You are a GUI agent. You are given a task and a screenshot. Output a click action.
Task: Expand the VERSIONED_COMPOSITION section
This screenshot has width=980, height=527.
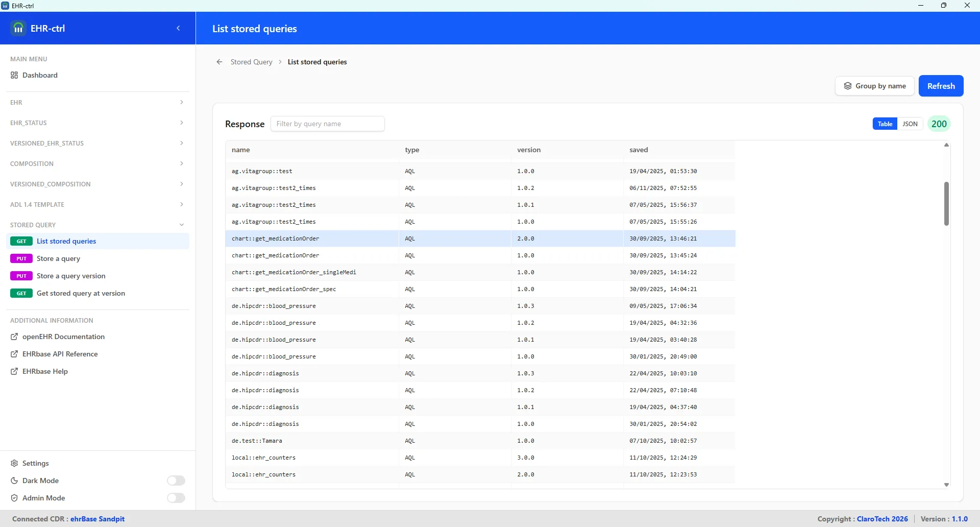(97, 184)
